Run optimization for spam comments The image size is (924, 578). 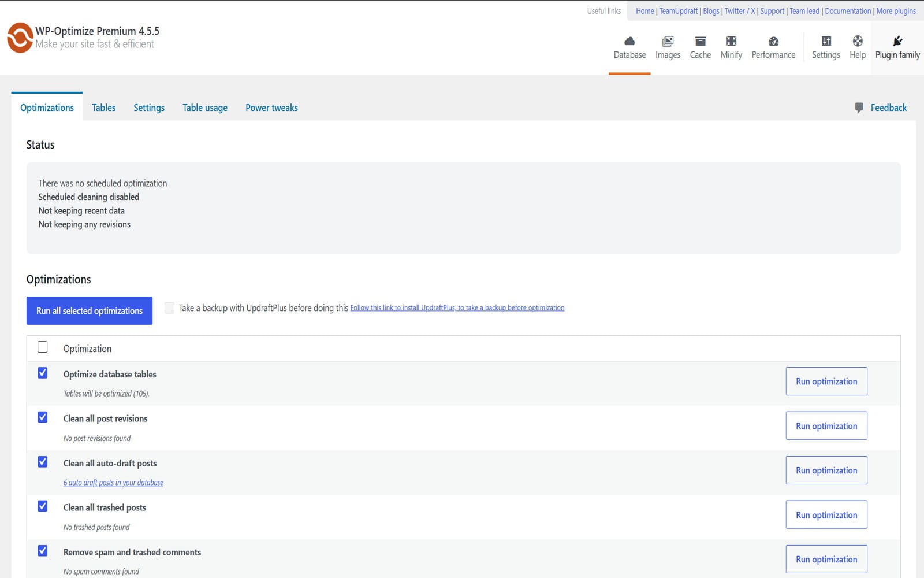point(826,560)
